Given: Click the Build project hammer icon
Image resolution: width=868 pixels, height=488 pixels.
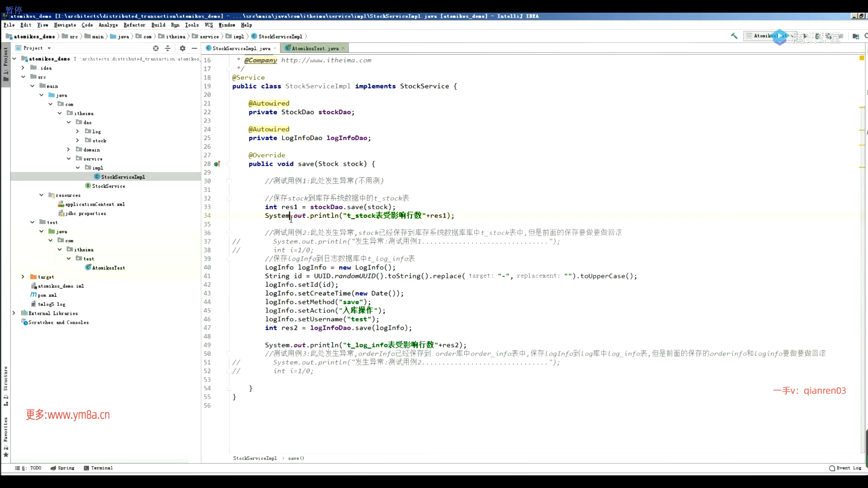Looking at the screenshot, I should tap(734, 36).
